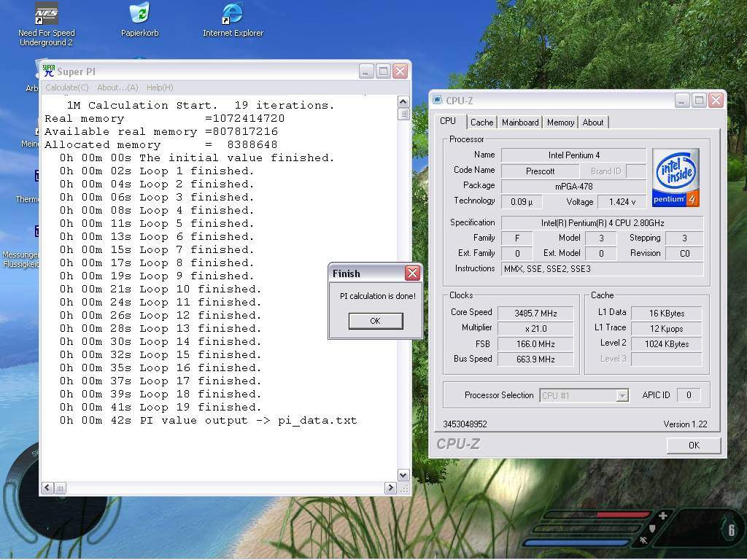Click the Specification field Pentium 4 2.80GHz
Viewport: 747px width, 560px height.
602,223
